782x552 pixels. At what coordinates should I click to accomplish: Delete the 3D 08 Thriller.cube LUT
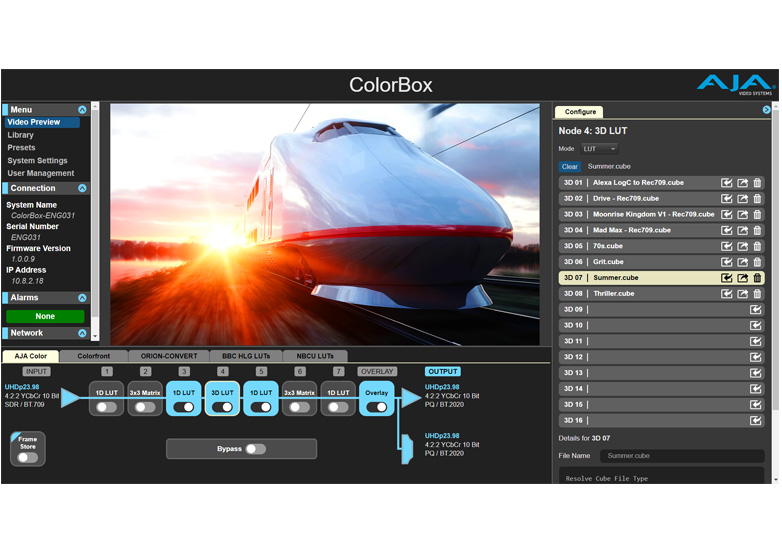[757, 294]
